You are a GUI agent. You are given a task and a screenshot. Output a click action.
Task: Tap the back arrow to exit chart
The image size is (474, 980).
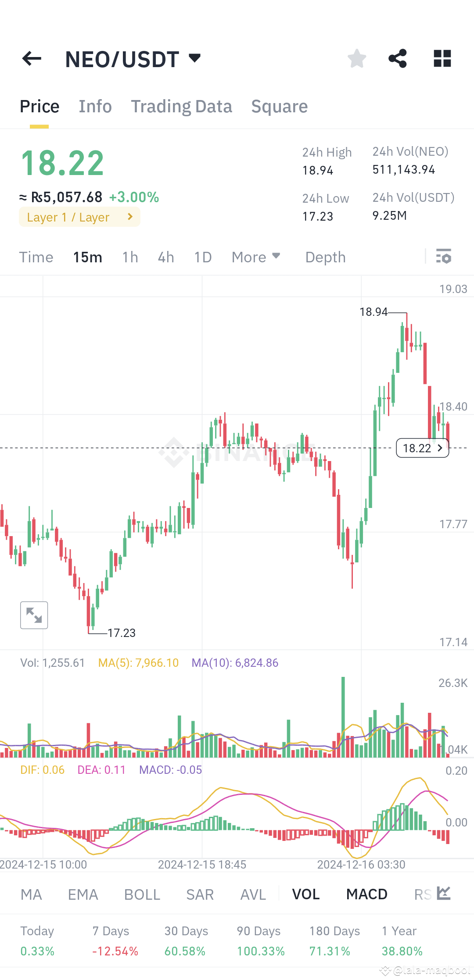pyautogui.click(x=31, y=58)
